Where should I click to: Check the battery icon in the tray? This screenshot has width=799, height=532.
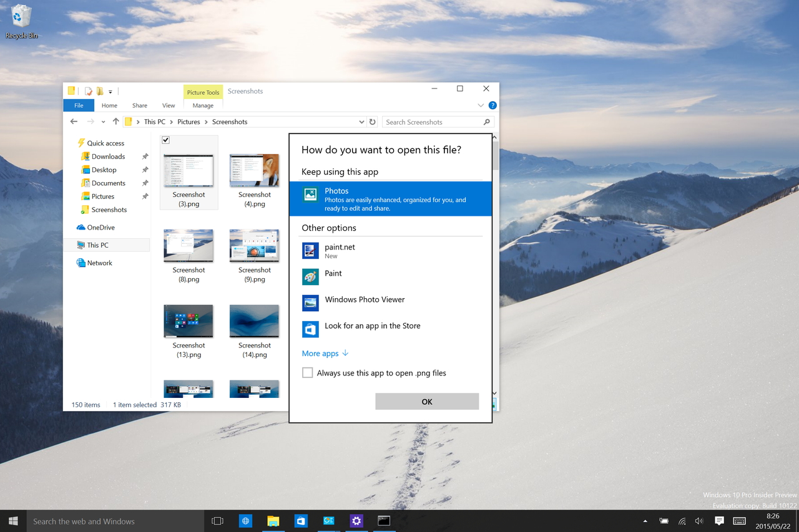click(664, 521)
